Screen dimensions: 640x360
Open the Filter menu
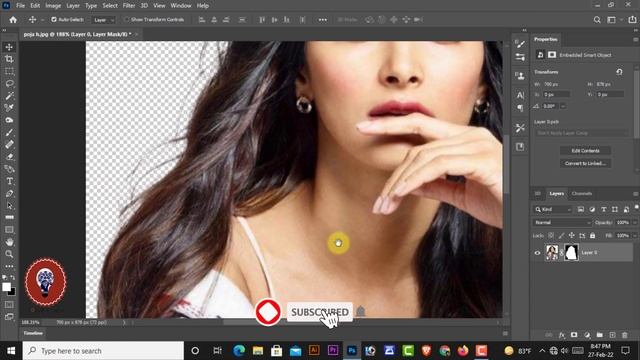(x=129, y=6)
